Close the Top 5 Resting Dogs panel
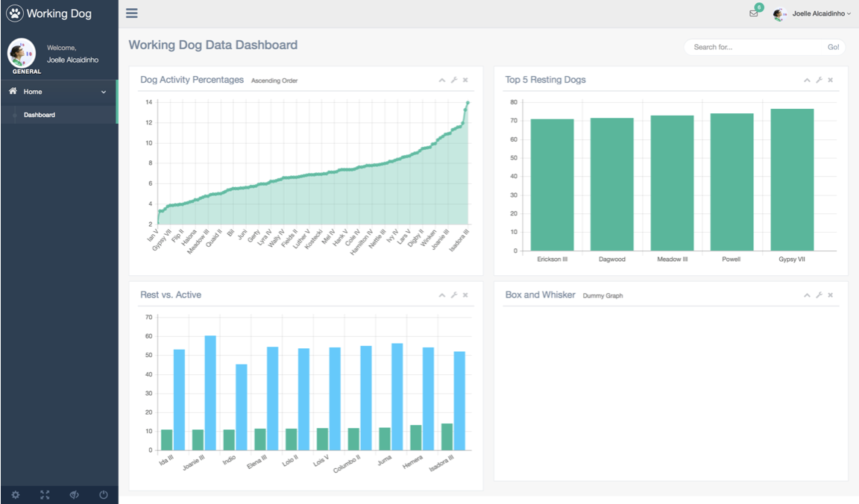Image resolution: width=859 pixels, height=504 pixels. pos(831,80)
